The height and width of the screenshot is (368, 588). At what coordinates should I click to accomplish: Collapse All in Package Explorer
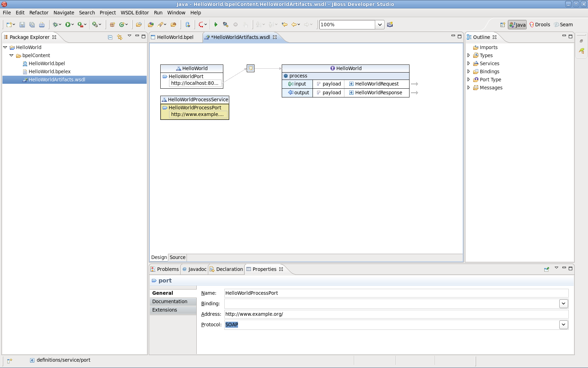point(110,37)
